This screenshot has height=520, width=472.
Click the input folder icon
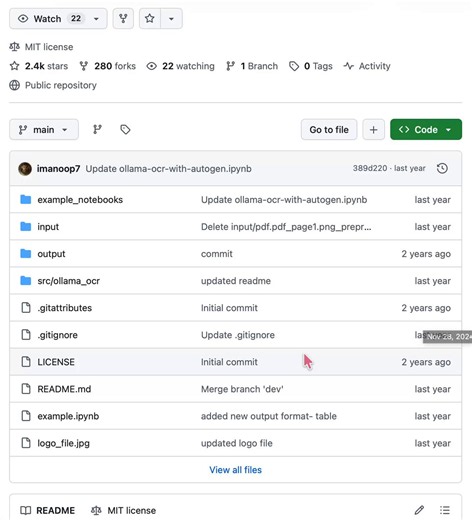tap(26, 227)
